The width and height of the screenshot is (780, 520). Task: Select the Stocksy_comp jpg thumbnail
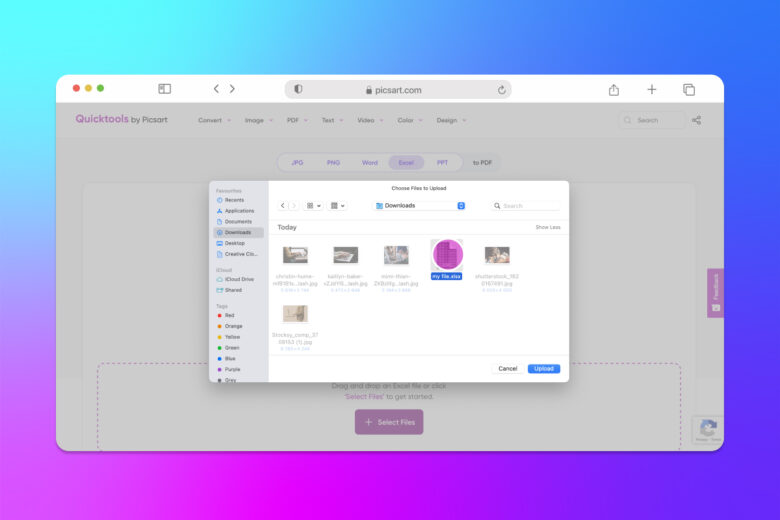pos(295,314)
